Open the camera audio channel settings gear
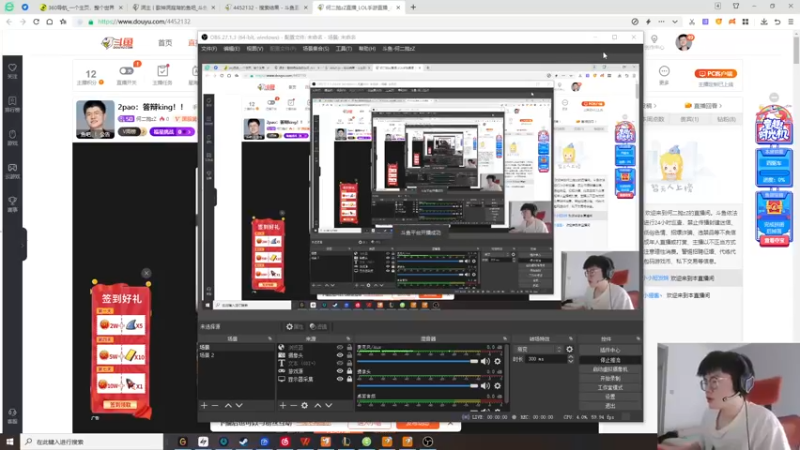 [x=497, y=386]
